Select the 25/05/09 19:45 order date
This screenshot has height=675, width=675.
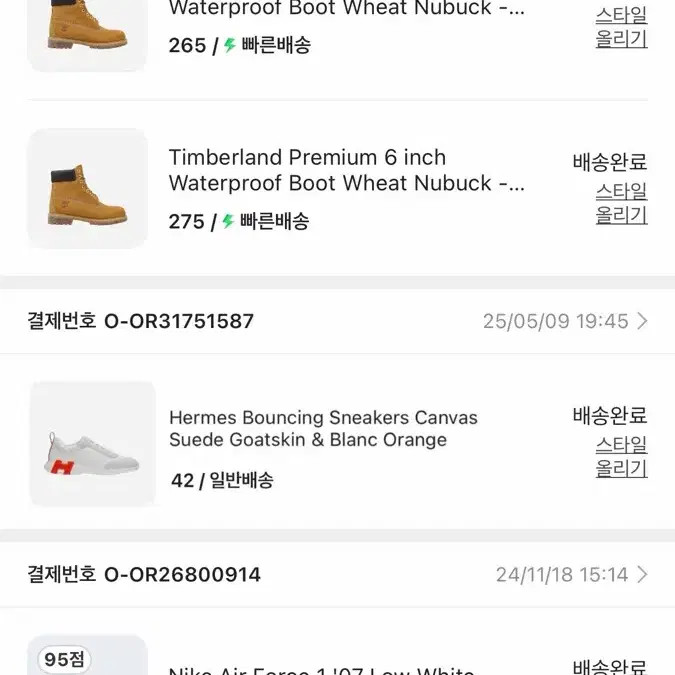pos(555,321)
